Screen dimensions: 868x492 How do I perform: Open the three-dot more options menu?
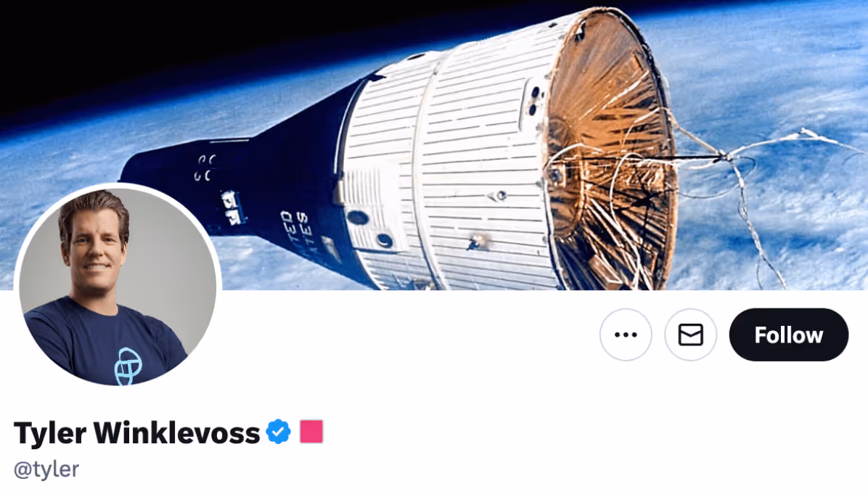click(x=626, y=335)
